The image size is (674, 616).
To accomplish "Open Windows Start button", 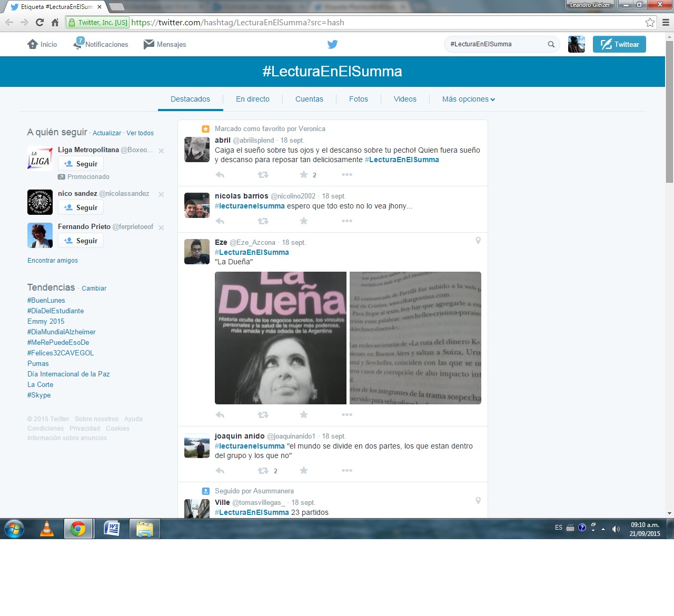I will coord(14,529).
